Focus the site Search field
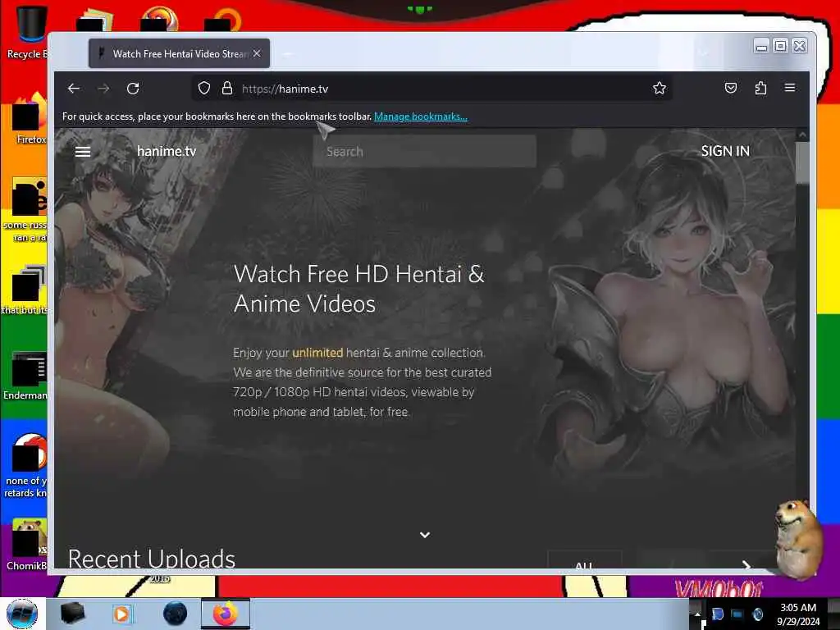 click(424, 152)
